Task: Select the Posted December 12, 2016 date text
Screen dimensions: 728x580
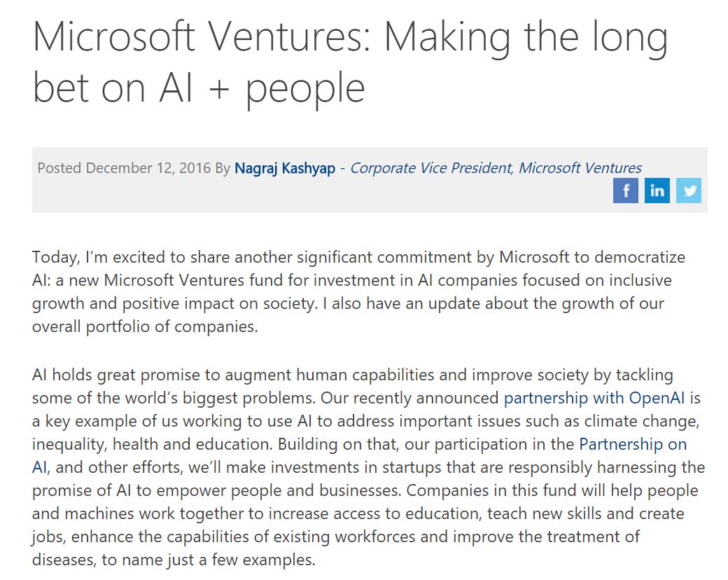Action: [124, 168]
